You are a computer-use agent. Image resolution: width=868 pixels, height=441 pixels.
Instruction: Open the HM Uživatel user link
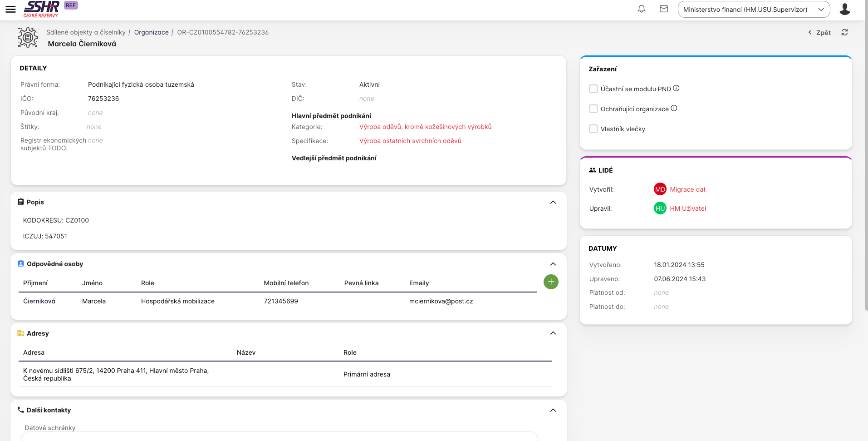[x=687, y=208]
